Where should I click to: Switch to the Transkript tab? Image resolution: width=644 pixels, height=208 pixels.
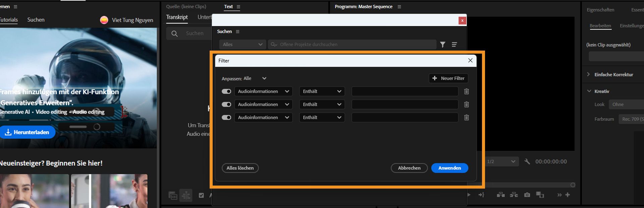[177, 17]
